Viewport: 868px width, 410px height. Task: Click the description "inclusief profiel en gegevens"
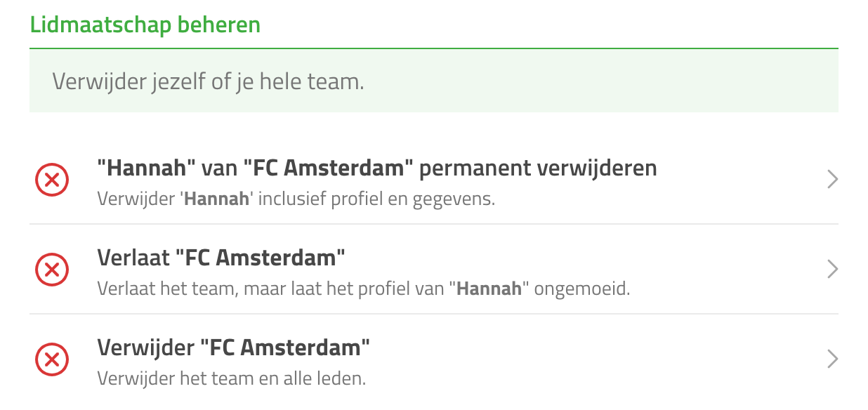pyautogui.click(x=374, y=199)
